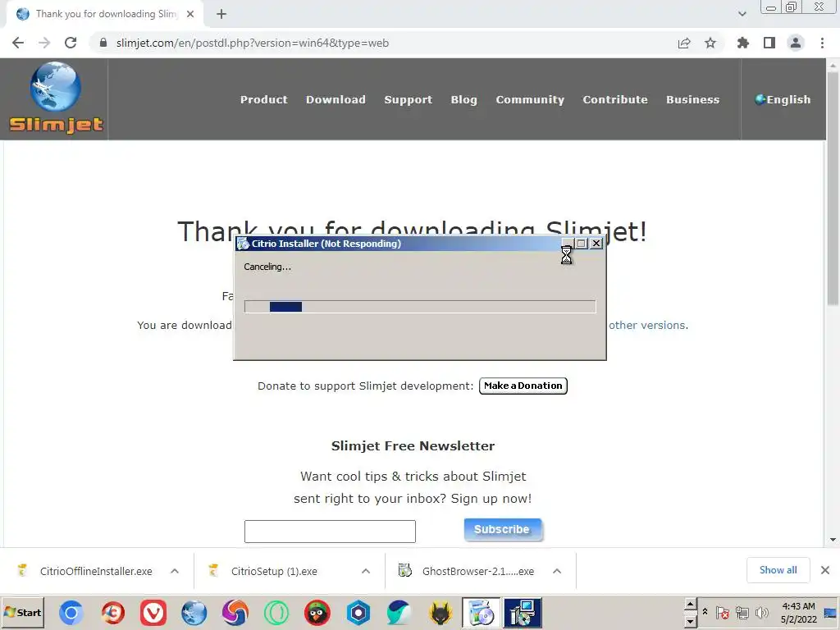Open the profile avatar menu
Screen dimensions: 840x630
(796, 43)
